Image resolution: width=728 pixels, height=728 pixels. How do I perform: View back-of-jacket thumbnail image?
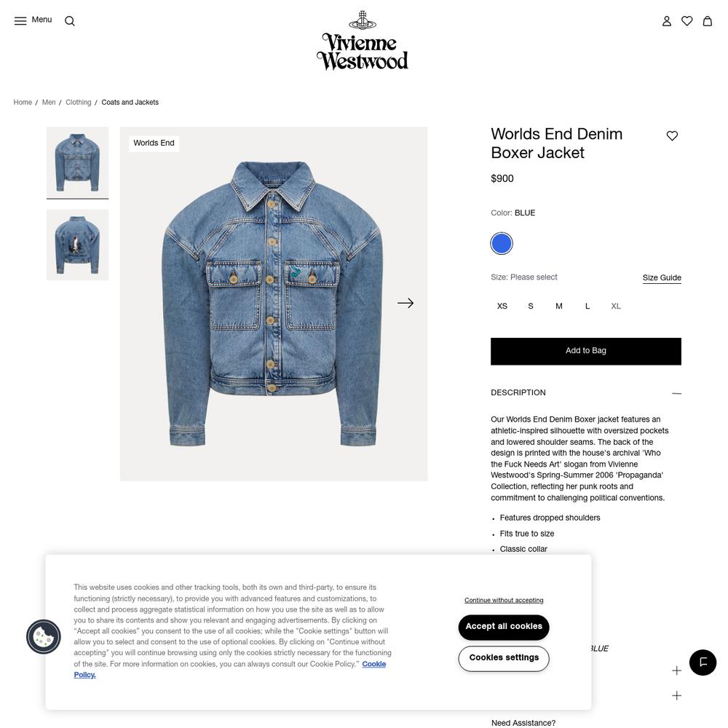(x=78, y=245)
